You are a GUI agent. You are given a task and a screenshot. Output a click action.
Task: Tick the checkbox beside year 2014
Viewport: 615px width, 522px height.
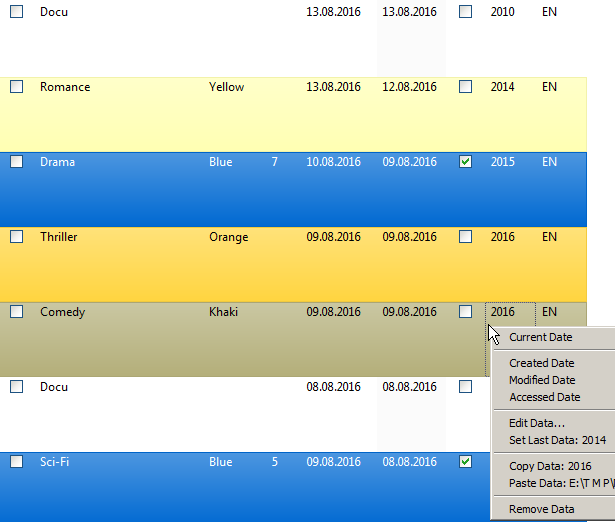(x=465, y=87)
